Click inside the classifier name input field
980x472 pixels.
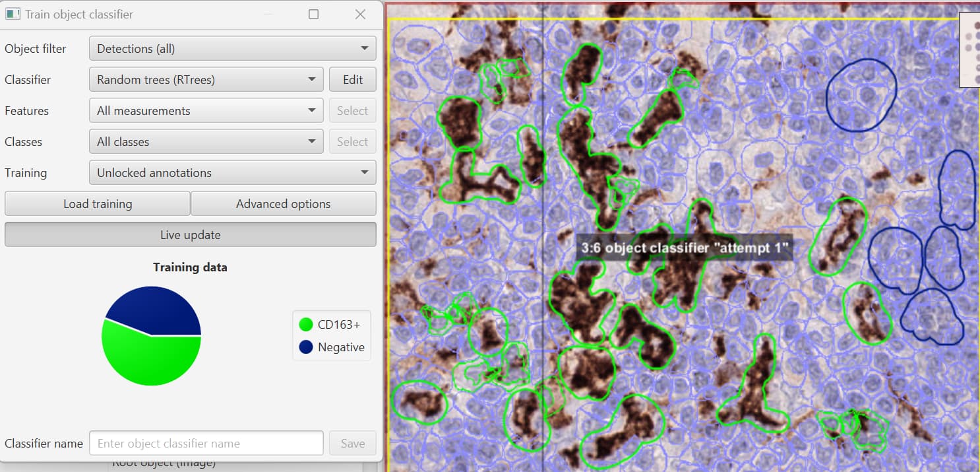click(x=206, y=443)
